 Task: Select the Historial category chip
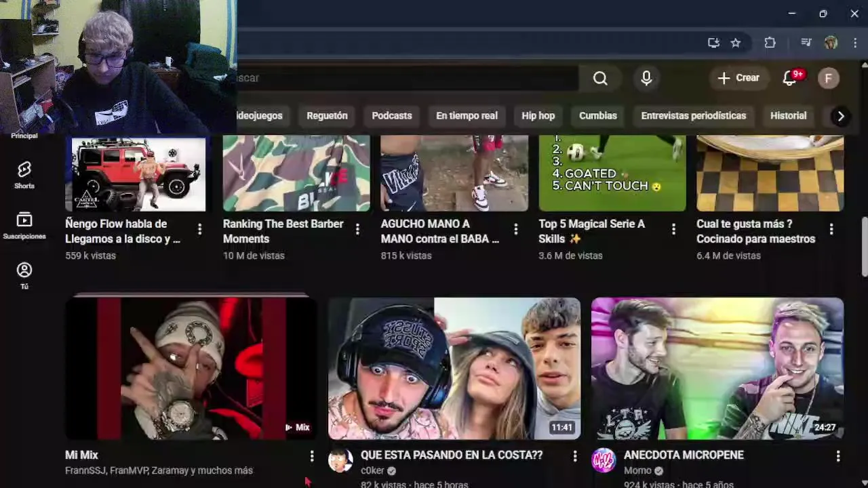point(788,116)
